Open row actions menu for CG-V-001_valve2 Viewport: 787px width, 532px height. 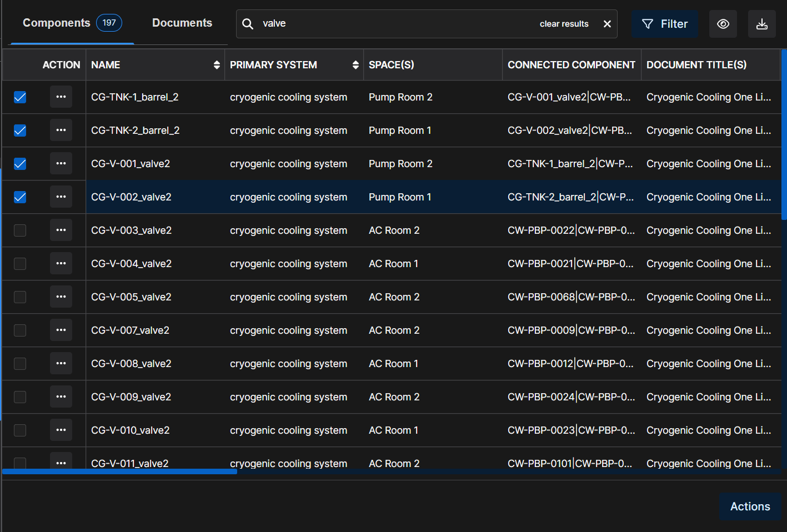pyautogui.click(x=61, y=163)
